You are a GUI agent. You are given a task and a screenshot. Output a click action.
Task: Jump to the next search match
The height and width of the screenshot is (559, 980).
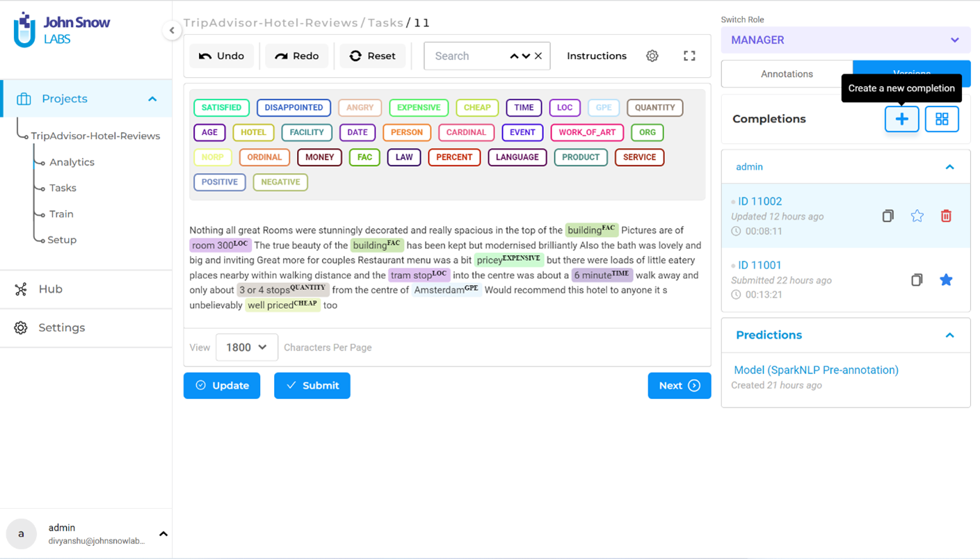pos(526,56)
